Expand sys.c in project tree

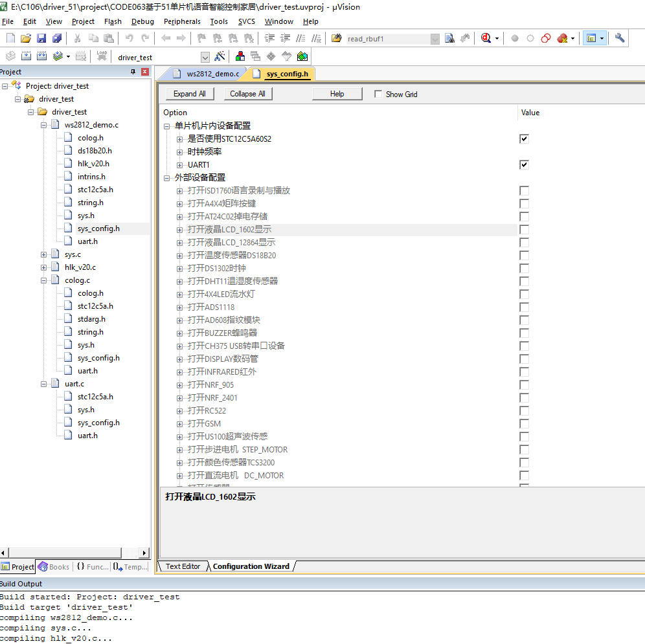[x=43, y=254]
